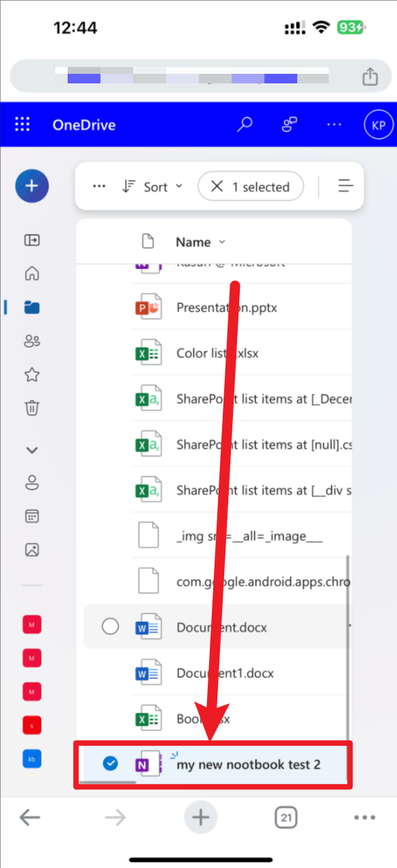This screenshot has height=868, width=397.
Task: Open Color list.xlsx
Action: (217, 353)
